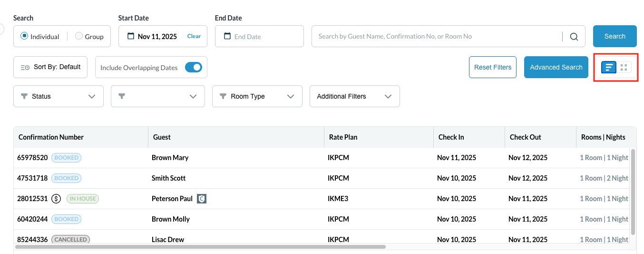Click the End Date calendar icon

[227, 36]
